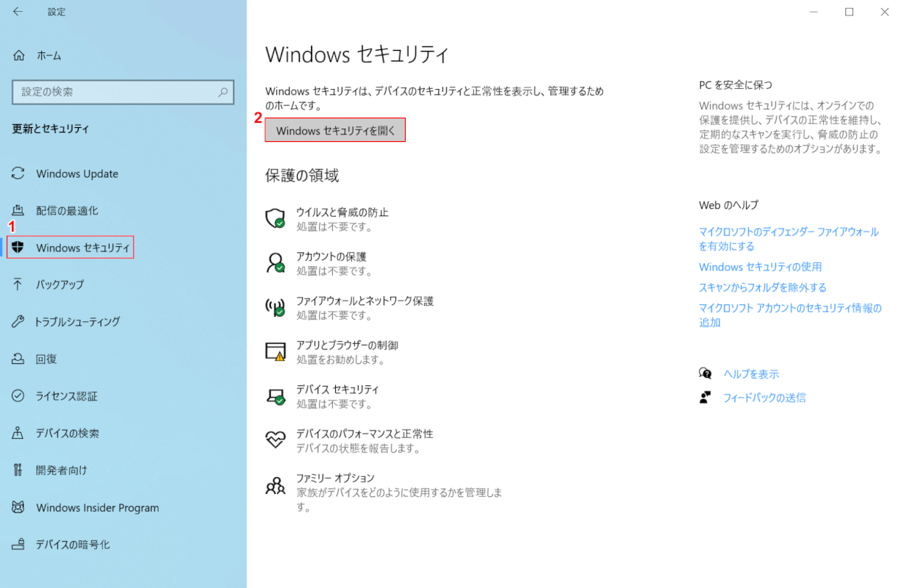Click the アプリとブラウザーの制御 warning icon
Image resolution: width=901 pixels, height=588 pixels.
275,352
